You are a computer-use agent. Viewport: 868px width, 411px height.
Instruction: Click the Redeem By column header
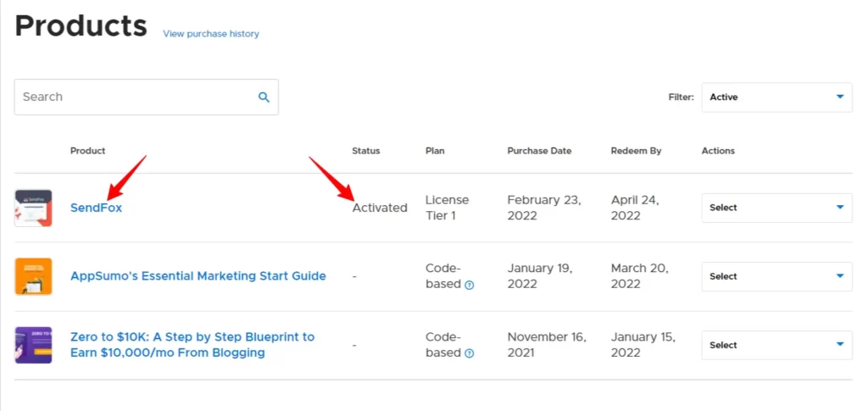click(636, 151)
